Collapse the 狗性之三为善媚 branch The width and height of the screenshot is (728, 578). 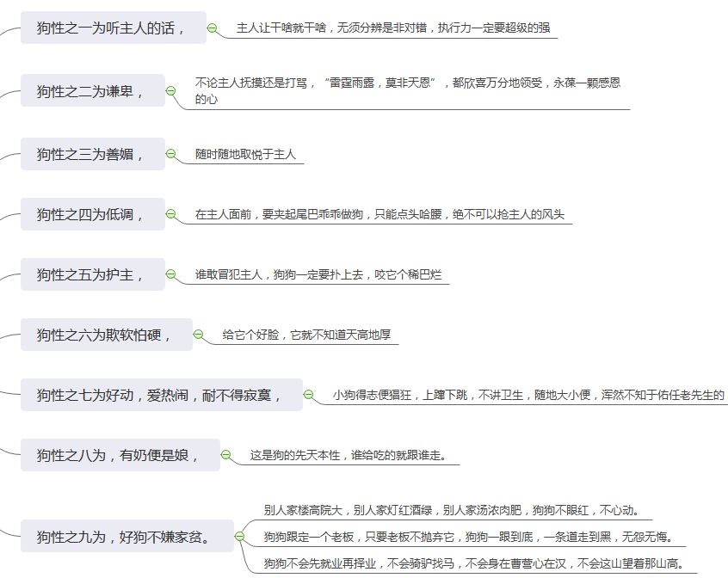(x=170, y=155)
